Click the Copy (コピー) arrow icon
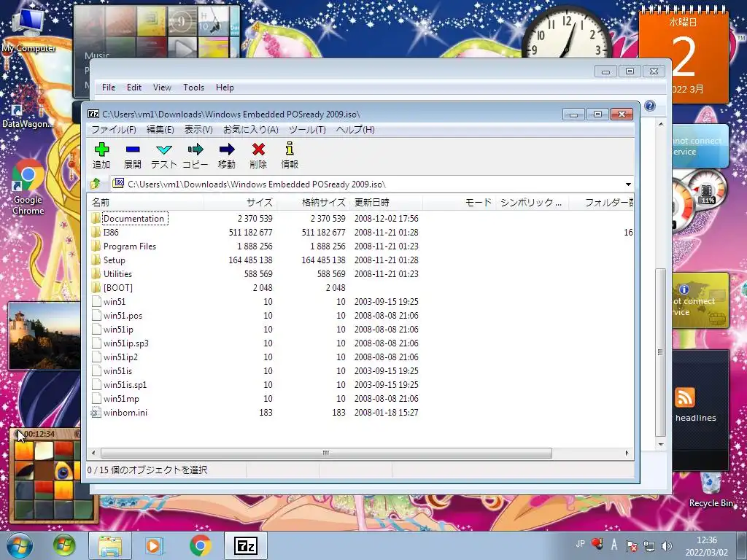Screen dimensions: 747x560 tap(196, 149)
